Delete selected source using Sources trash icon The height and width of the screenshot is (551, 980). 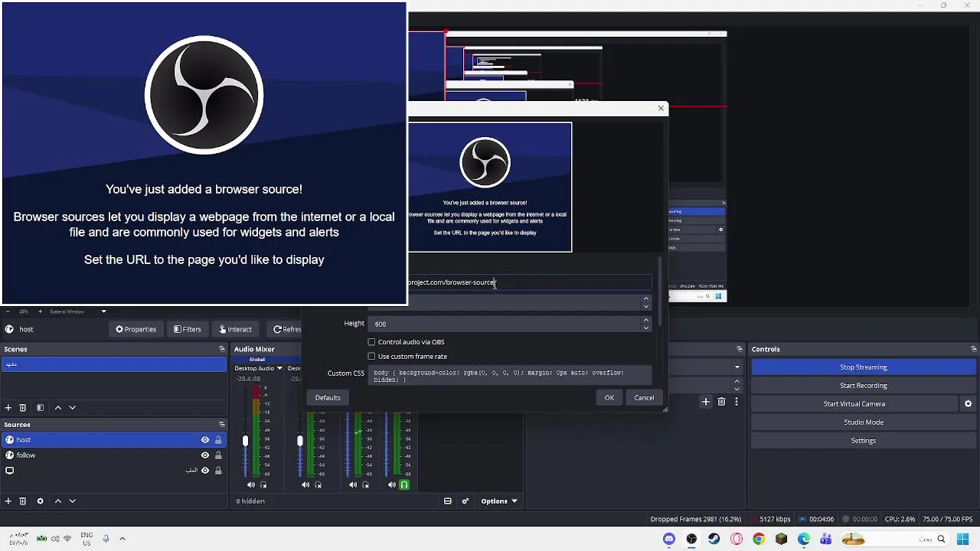click(x=22, y=501)
